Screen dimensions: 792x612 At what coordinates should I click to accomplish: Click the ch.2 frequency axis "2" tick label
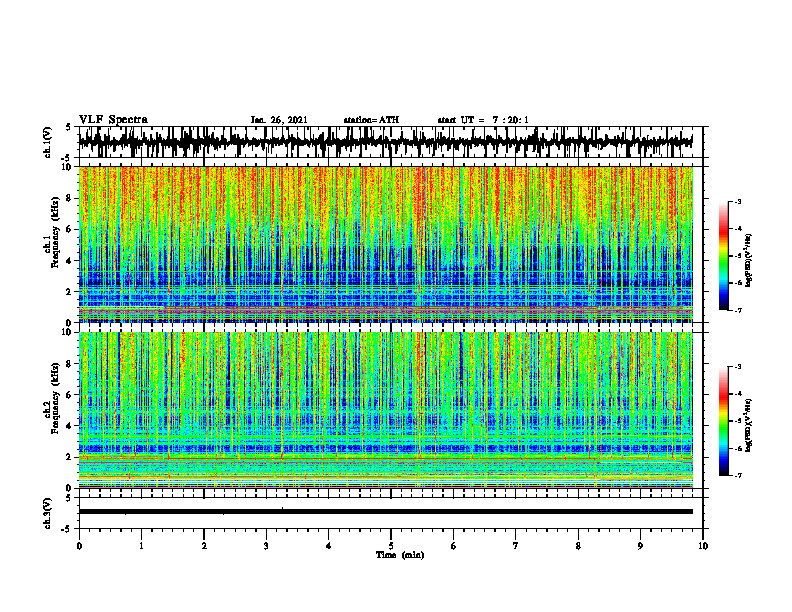(x=71, y=457)
